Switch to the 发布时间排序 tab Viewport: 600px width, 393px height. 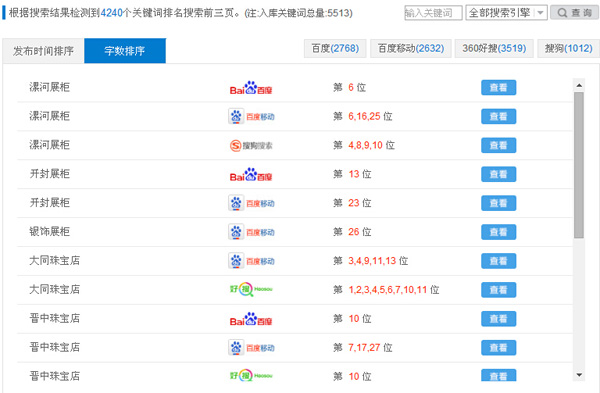click(x=43, y=51)
